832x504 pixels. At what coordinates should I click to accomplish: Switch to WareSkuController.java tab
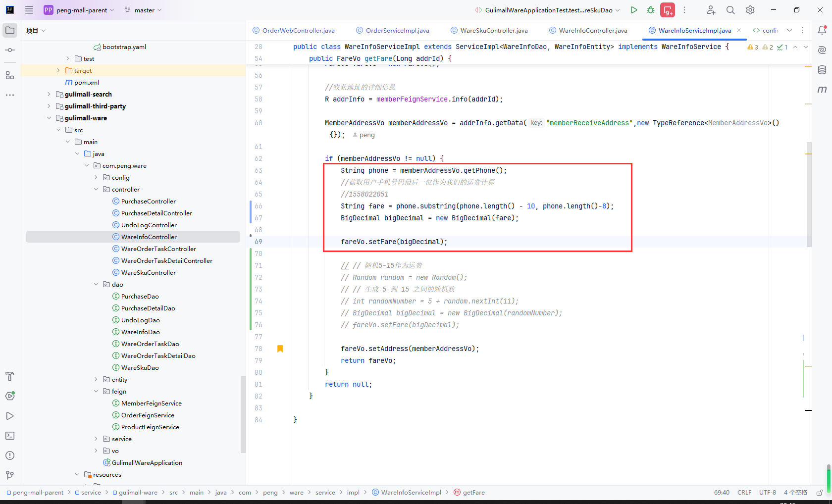[x=489, y=30]
